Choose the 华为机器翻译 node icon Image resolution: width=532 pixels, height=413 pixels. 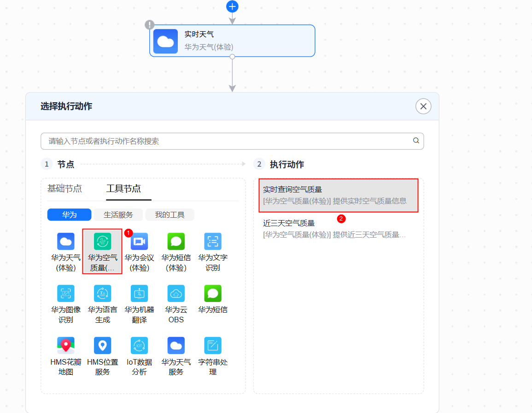click(x=139, y=293)
